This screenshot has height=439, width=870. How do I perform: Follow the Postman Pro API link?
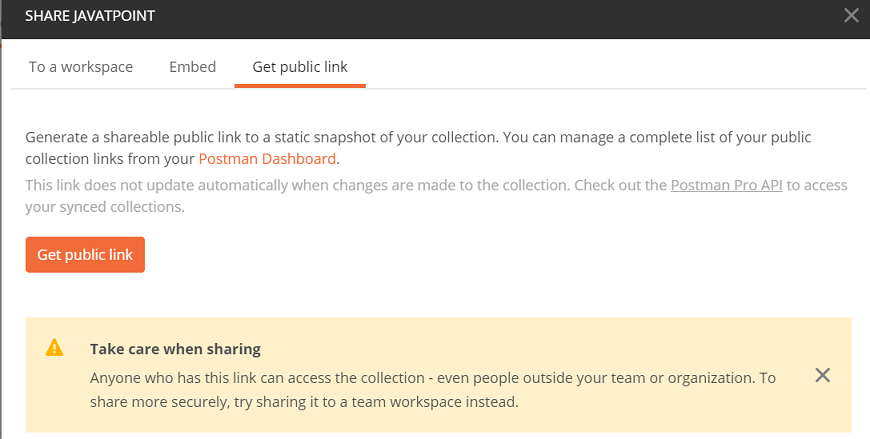726,185
